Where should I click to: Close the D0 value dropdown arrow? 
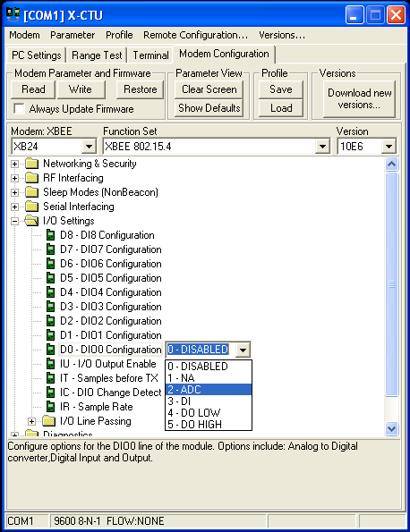point(243,350)
